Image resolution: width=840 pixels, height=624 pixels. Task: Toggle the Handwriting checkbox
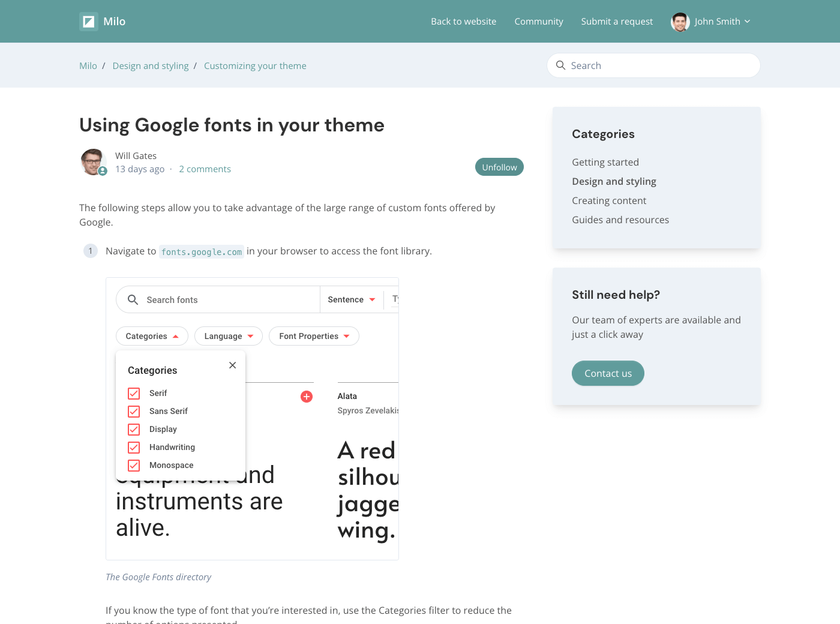coord(134,448)
